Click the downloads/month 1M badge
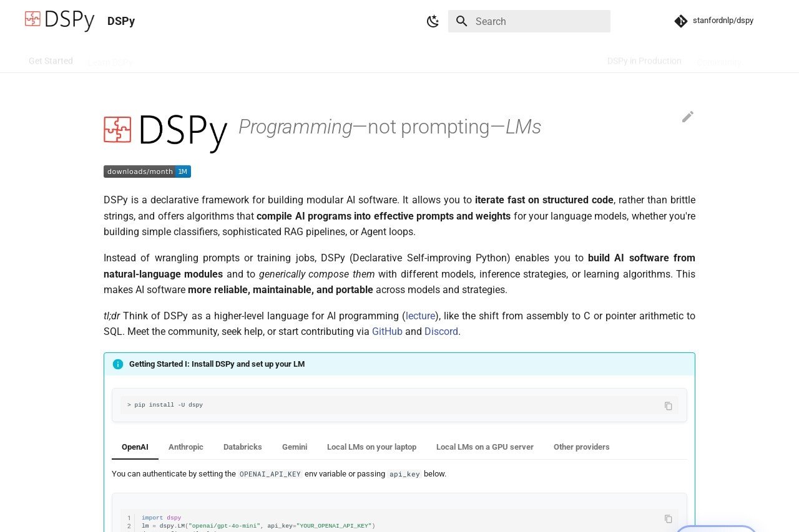Screen dimensions: 799x532 [x=147, y=172]
